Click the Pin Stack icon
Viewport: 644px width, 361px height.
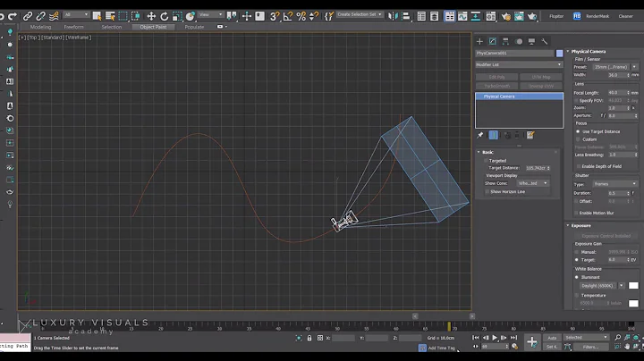pyautogui.click(x=479, y=135)
